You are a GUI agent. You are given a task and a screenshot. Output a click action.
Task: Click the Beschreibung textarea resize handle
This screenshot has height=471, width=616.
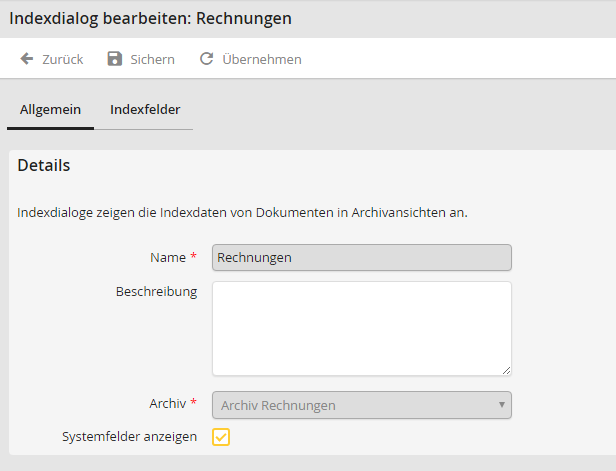[506, 370]
